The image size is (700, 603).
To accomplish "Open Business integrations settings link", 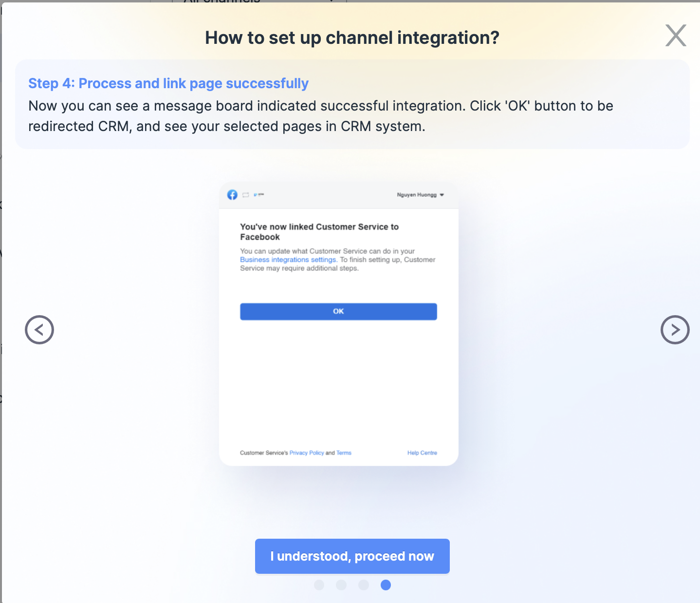I will click(x=288, y=260).
